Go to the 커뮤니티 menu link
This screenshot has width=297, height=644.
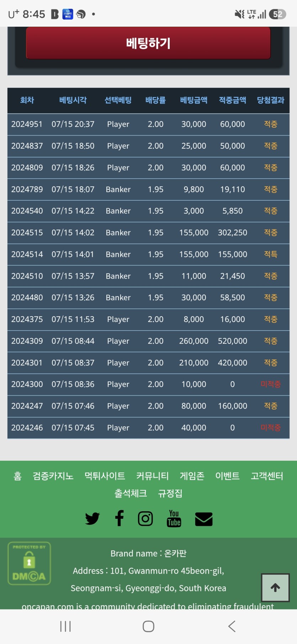(x=153, y=476)
